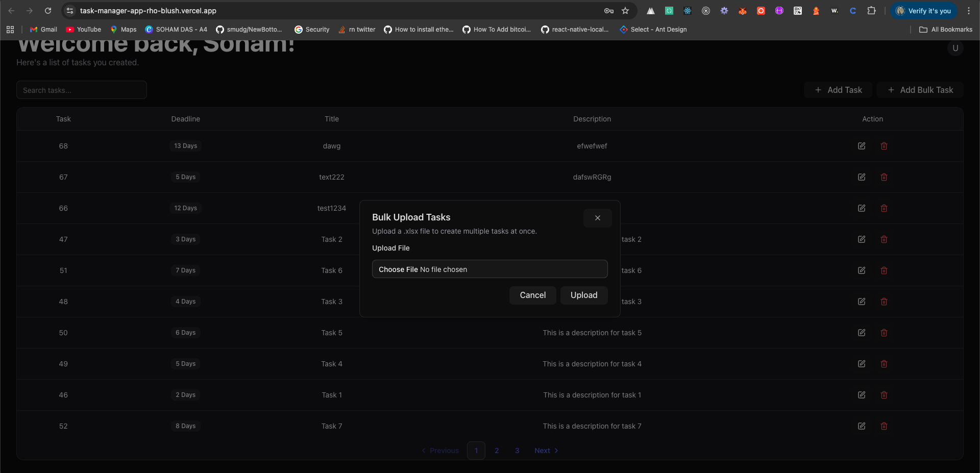
Task: Delete task 49 row
Action: pyautogui.click(x=884, y=364)
